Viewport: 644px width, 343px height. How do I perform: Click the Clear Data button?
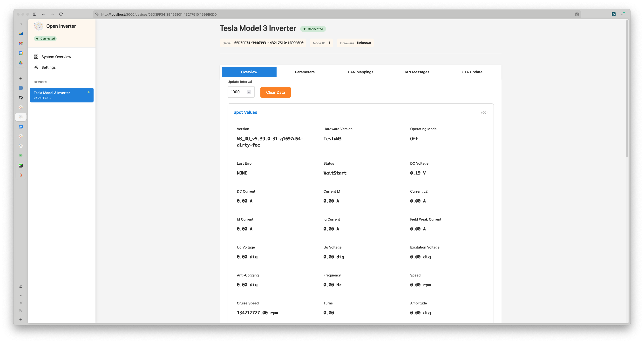point(275,92)
